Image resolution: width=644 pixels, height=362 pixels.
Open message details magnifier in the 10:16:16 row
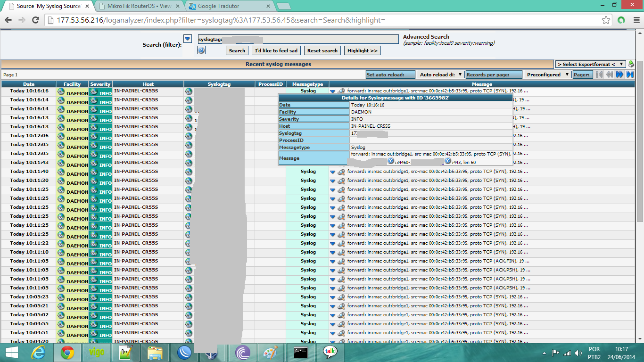(341, 91)
